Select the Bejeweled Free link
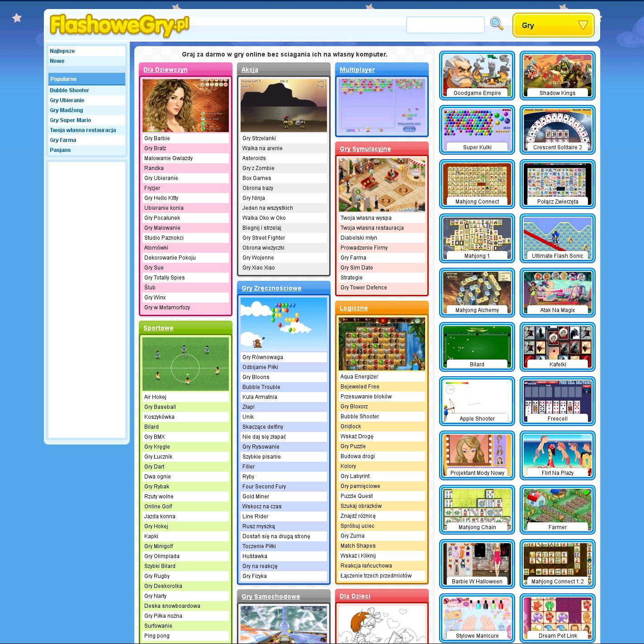The width and height of the screenshot is (644, 644). [x=360, y=387]
